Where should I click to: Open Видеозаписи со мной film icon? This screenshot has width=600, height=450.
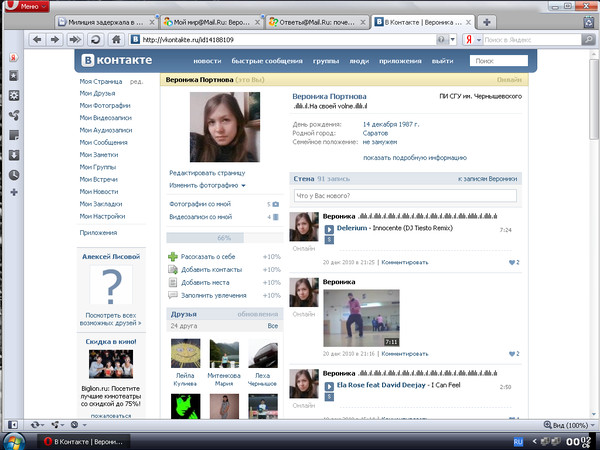click(x=276, y=217)
